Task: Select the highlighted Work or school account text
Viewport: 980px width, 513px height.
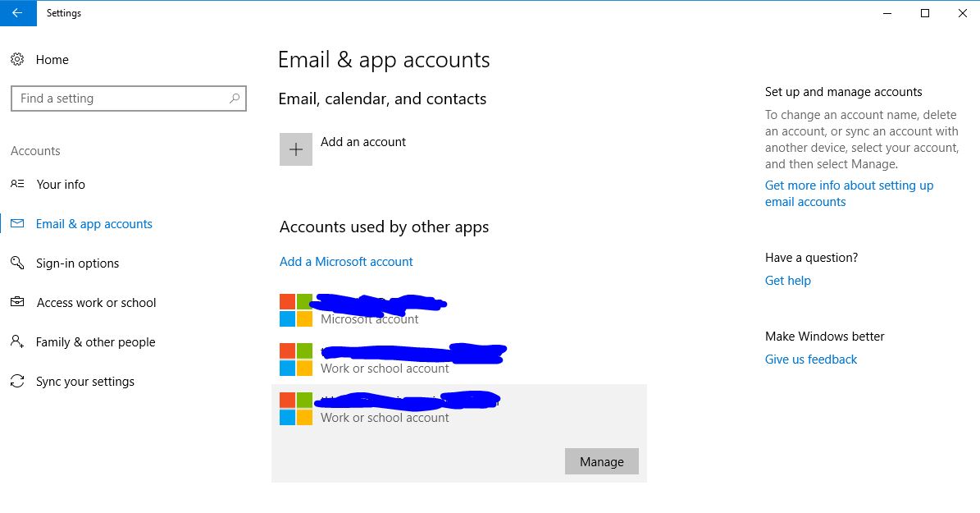Action: tap(385, 418)
